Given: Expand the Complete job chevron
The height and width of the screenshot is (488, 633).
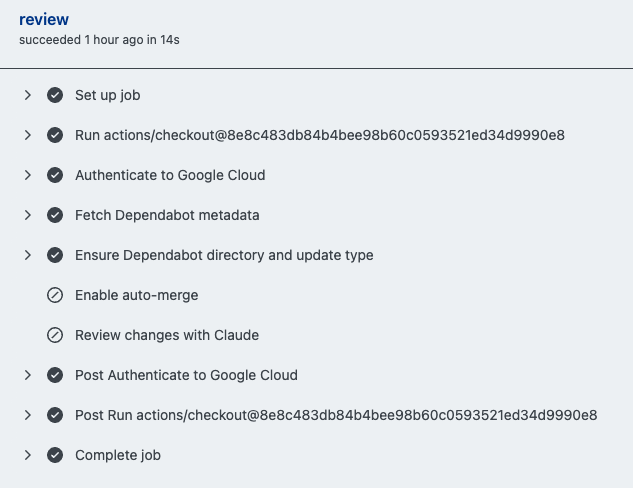Looking at the screenshot, I should (x=27, y=455).
